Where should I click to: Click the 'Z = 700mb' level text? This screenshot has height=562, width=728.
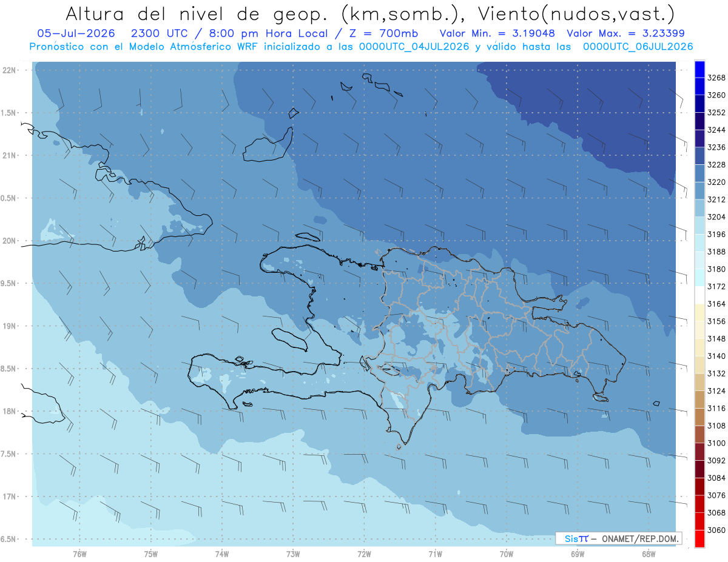click(382, 33)
